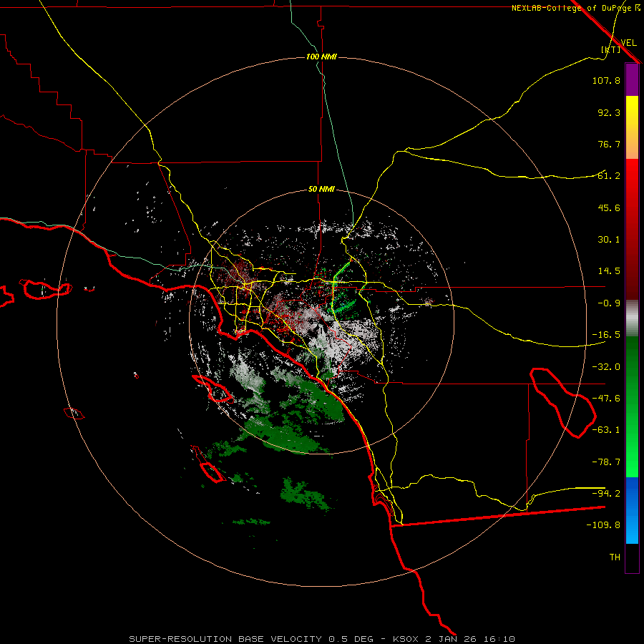
Task: Click the -78.7 velocity scale value
Action: pyautogui.click(x=606, y=462)
